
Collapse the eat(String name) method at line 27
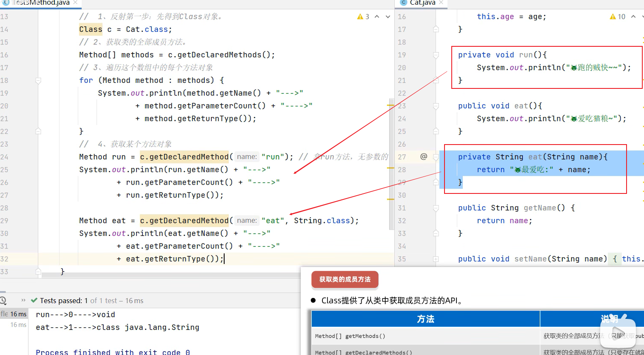(436, 157)
